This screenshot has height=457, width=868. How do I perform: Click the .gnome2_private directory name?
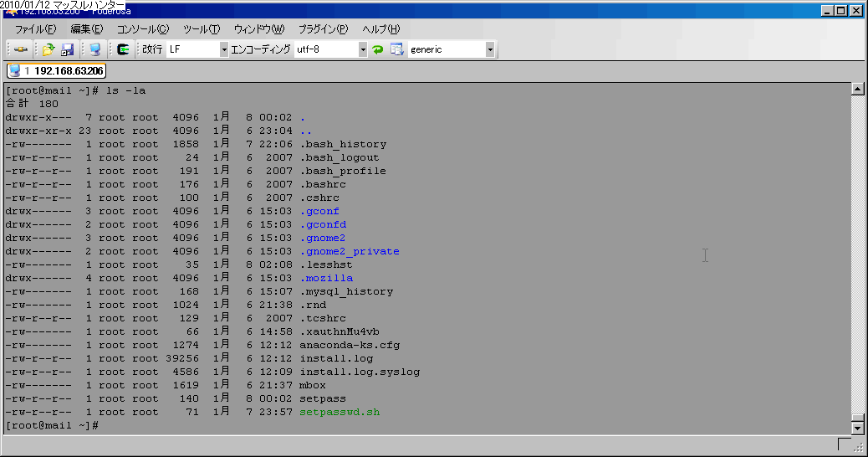tap(350, 251)
